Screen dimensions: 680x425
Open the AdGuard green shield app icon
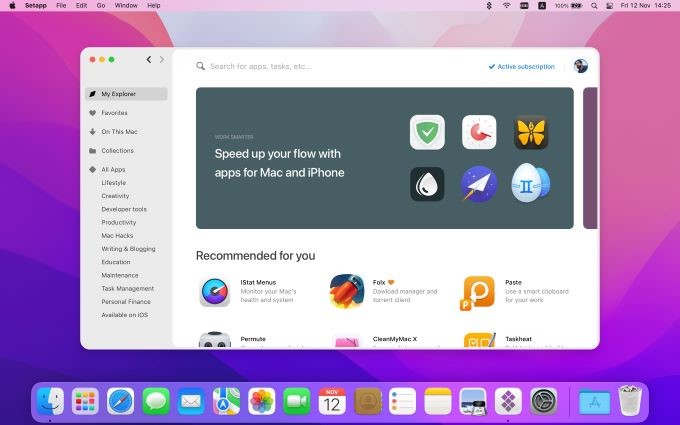pyautogui.click(x=427, y=132)
